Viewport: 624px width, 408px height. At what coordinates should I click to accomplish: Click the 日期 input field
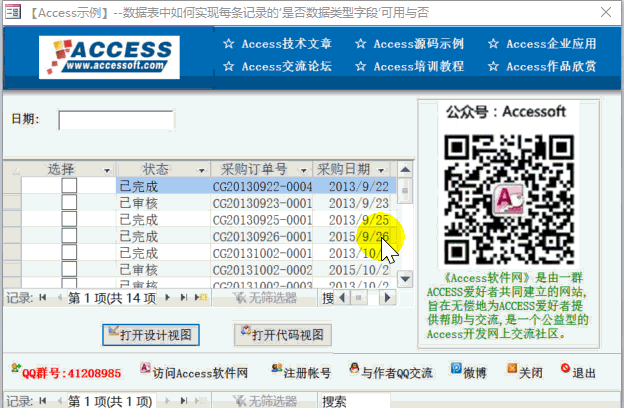click(116, 120)
